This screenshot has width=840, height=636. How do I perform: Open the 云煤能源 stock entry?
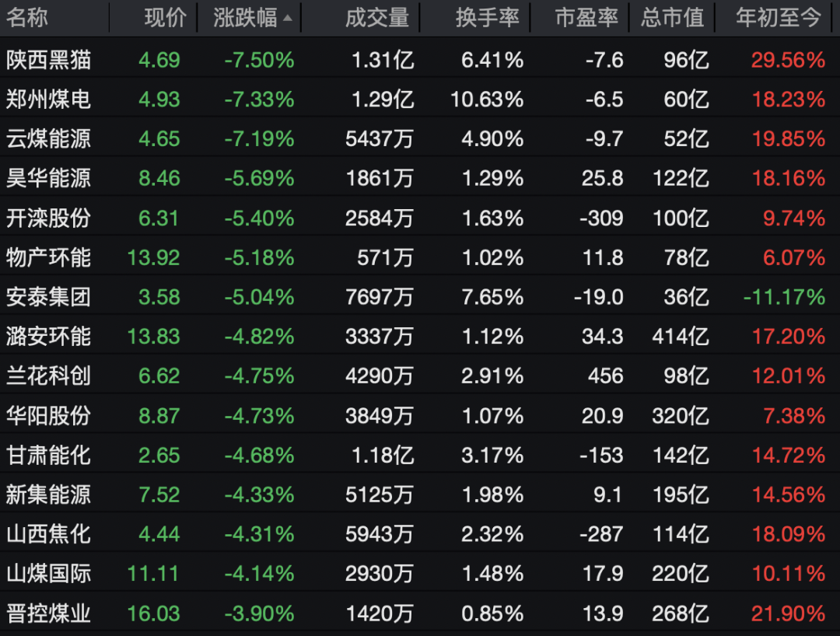[48, 139]
